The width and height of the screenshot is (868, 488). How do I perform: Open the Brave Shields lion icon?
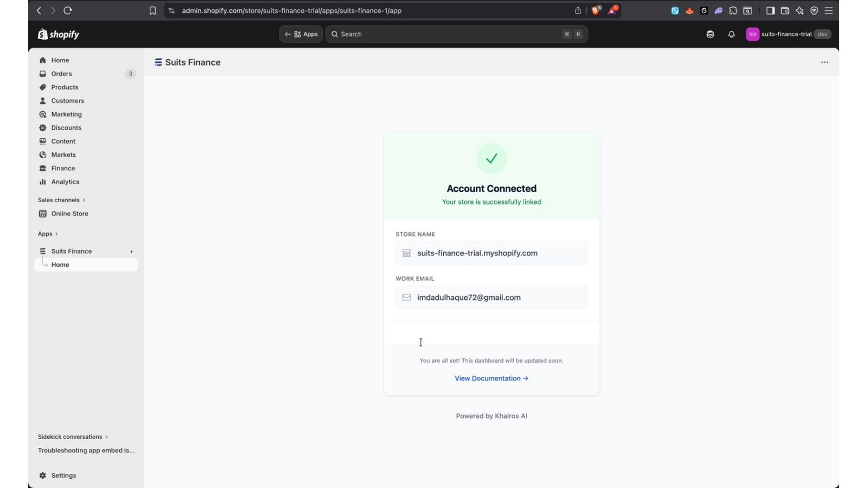pyautogui.click(x=596, y=10)
